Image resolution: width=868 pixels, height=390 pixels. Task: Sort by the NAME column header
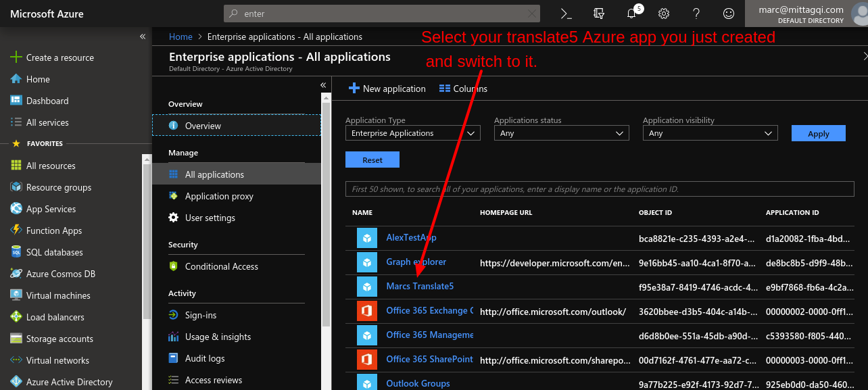pyautogui.click(x=362, y=212)
